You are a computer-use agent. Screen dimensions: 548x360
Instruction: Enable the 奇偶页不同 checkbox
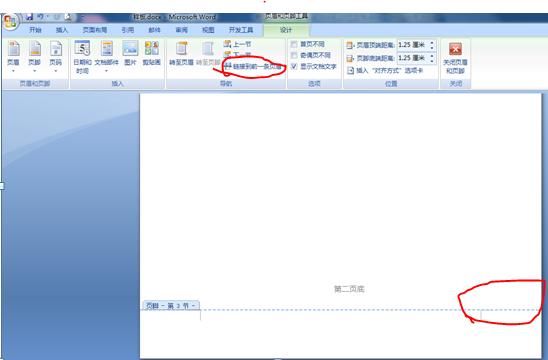pyautogui.click(x=294, y=55)
